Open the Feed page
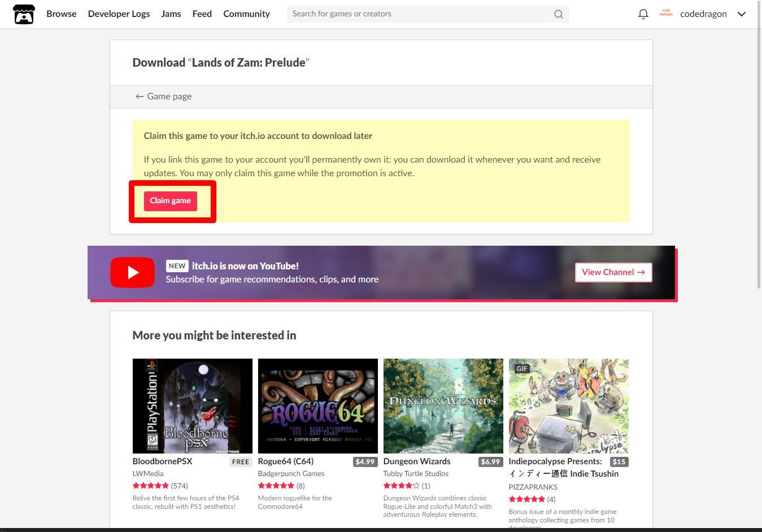The width and height of the screenshot is (762, 532). click(202, 14)
